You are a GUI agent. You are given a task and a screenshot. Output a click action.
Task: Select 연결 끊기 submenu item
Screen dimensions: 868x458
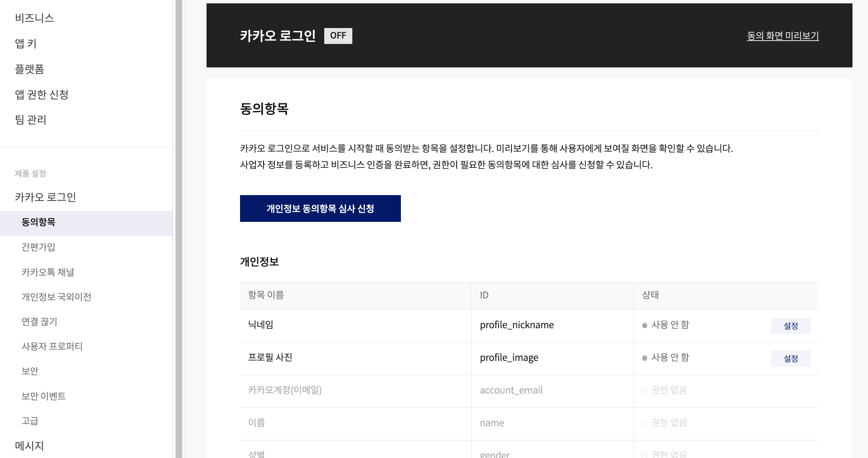(39, 322)
